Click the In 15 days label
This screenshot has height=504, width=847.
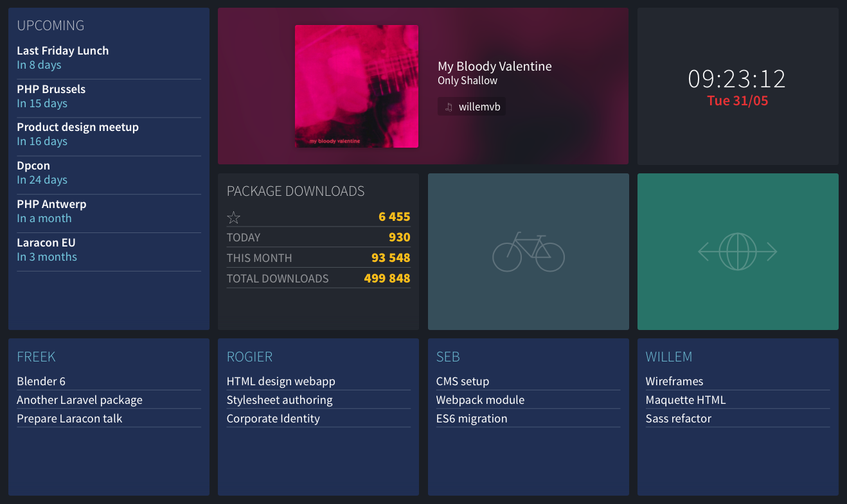(42, 103)
